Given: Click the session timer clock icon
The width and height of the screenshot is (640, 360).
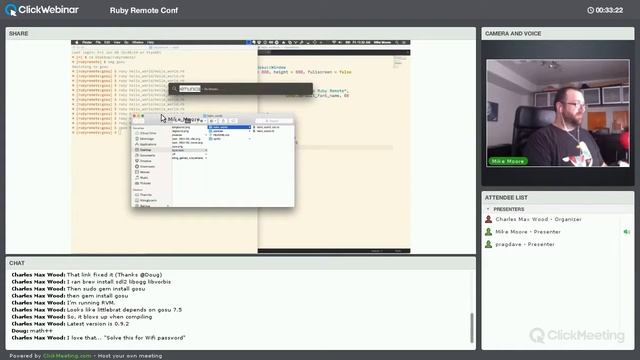Looking at the screenshot, I should [x=590, y=10].
